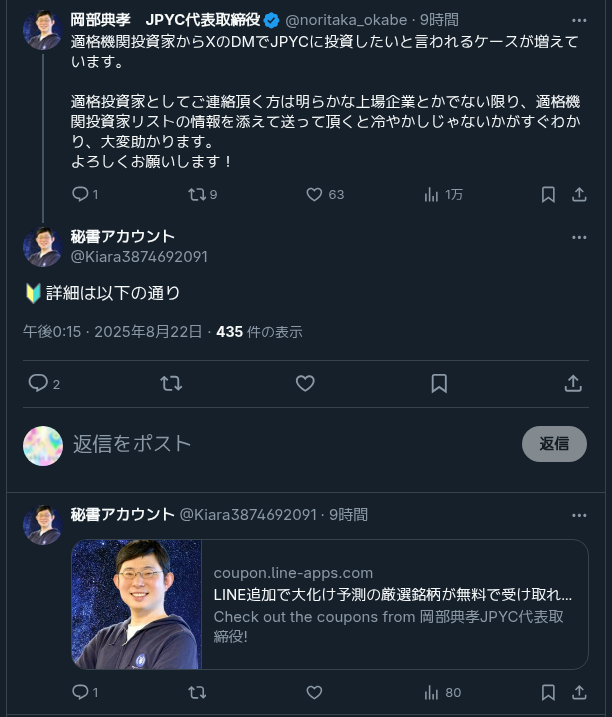View analytics of the top tweet
612x717 pixels.
432,194
